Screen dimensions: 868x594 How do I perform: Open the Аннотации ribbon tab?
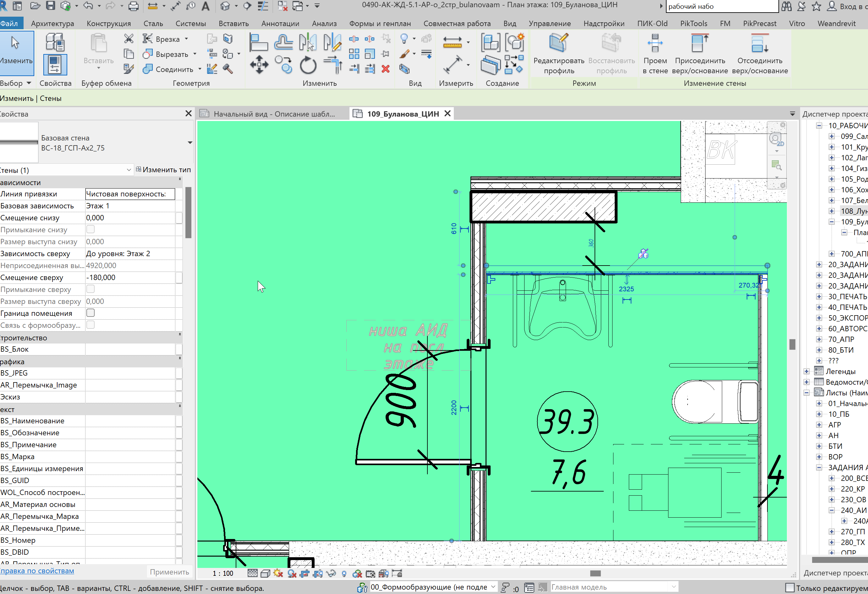280,24
